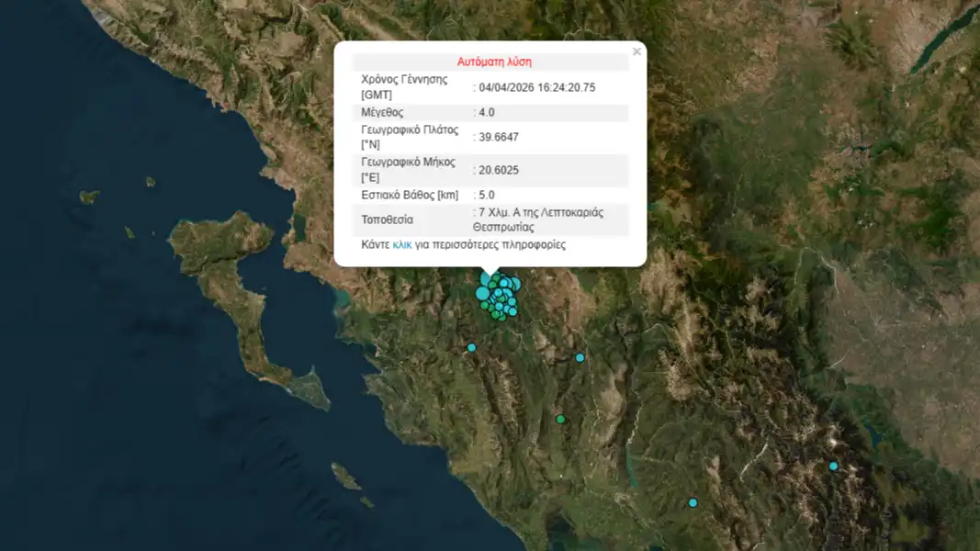Click the location text 'Λεπτοκαριάς Θεσπρωτίας'

tap(540, 219)
